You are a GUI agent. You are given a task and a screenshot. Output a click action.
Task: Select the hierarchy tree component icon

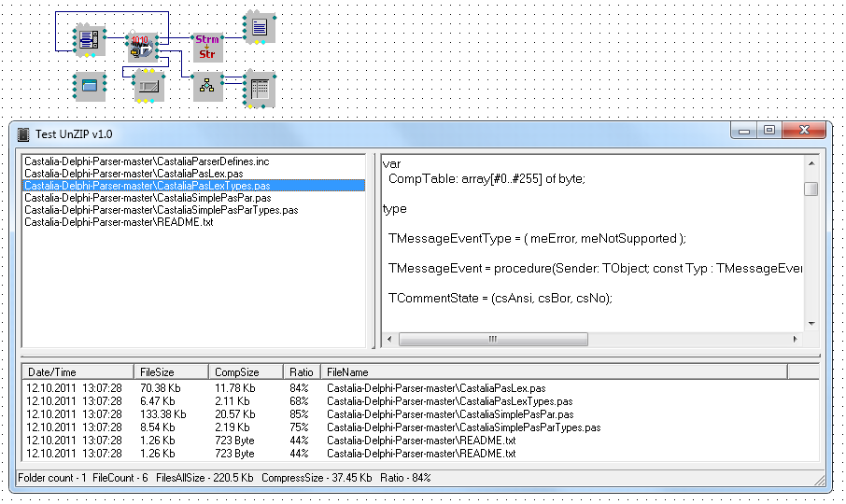(207, 87)
